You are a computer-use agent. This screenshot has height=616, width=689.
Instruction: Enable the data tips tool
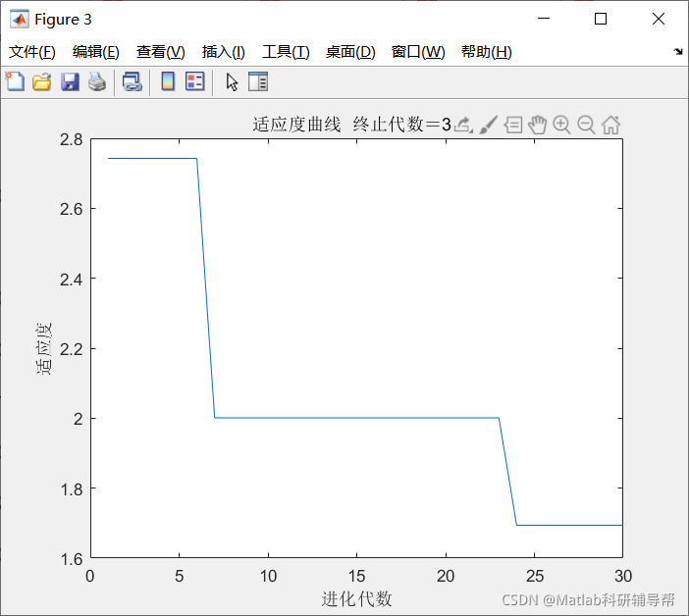click(x=512, y=126)
